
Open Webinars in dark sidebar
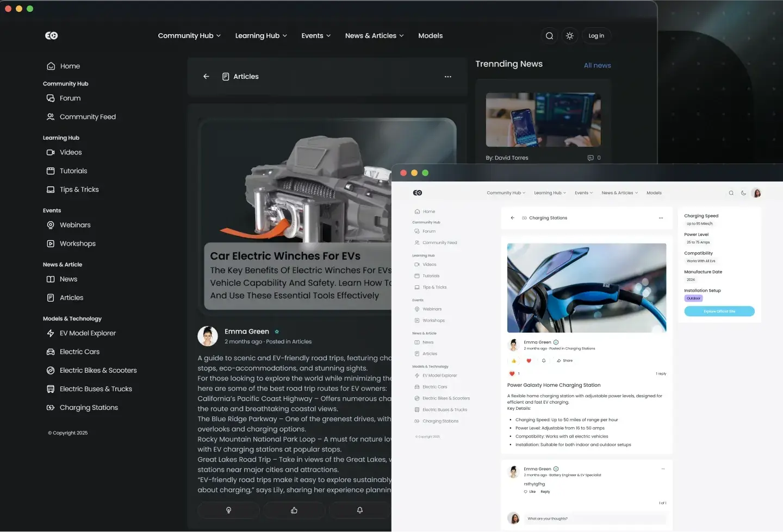(69, 225)
